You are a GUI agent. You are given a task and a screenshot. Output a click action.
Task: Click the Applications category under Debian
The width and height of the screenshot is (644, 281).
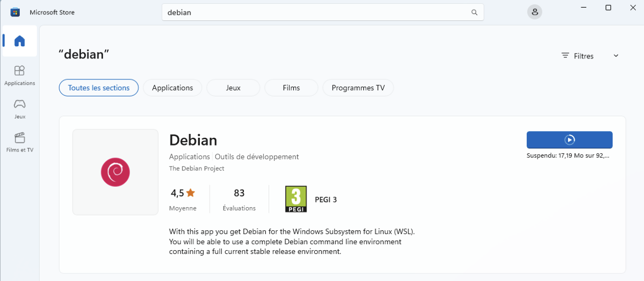(189, 156)
